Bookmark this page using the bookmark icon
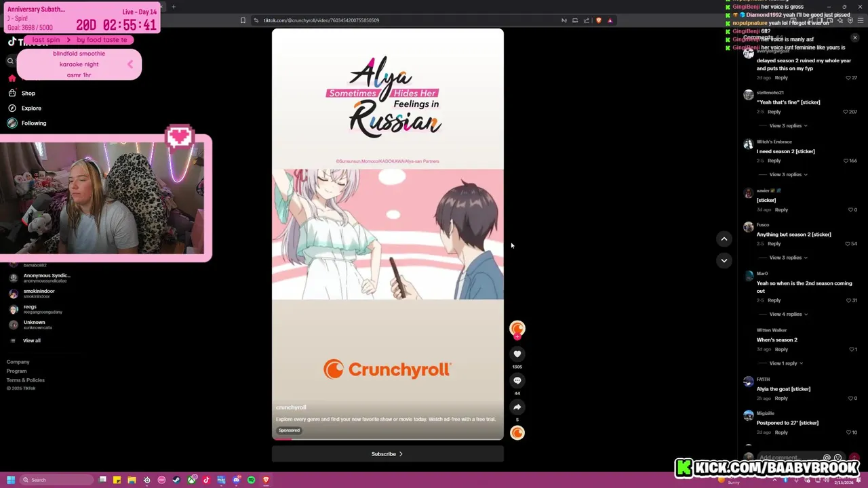The image size is (868, 488). [243, 20]
